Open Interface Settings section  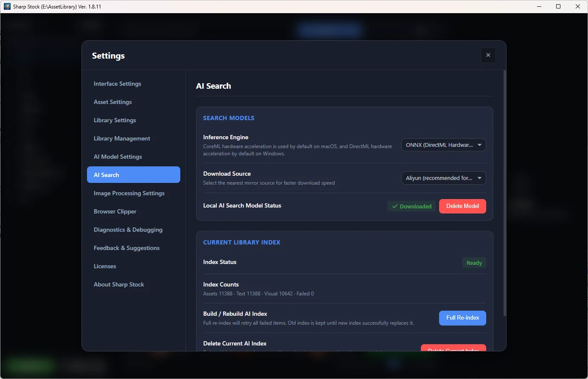pos(134,84)
